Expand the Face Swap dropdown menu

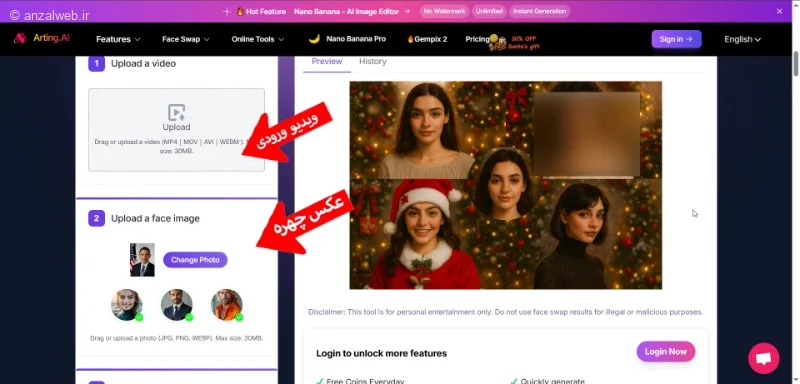pyautogui.click(x=186, y=39)
